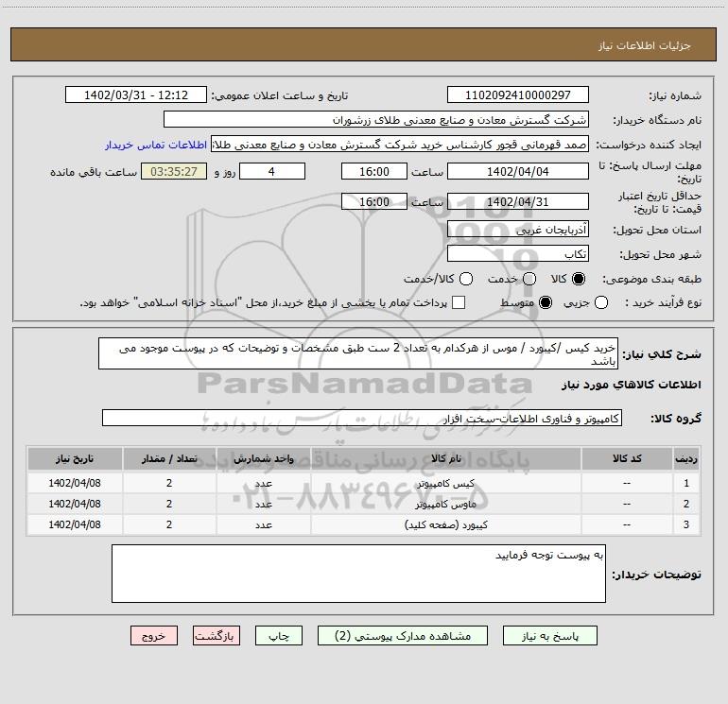Select the کالا radio button
Image resolution: width=728 pixels, height=704 pixels.
tap(579, 279)
